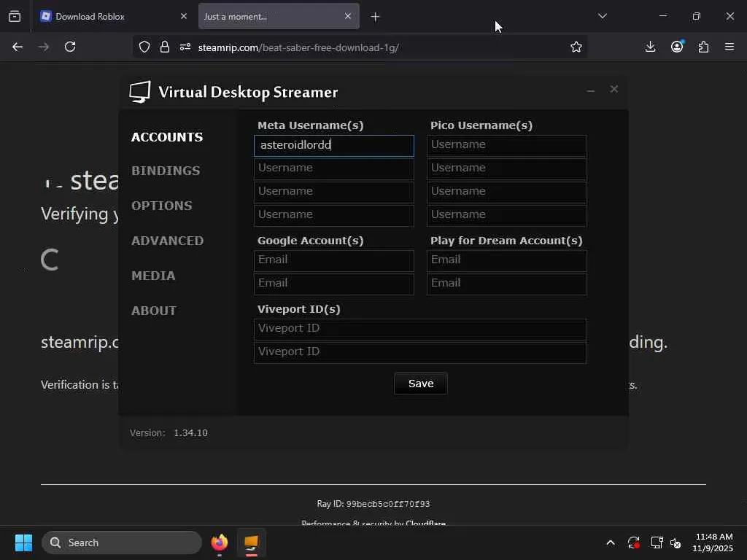This screenshot has height=560, width=747.
Task: Click the third Pico Username field
Action: (x=507, y=192)
